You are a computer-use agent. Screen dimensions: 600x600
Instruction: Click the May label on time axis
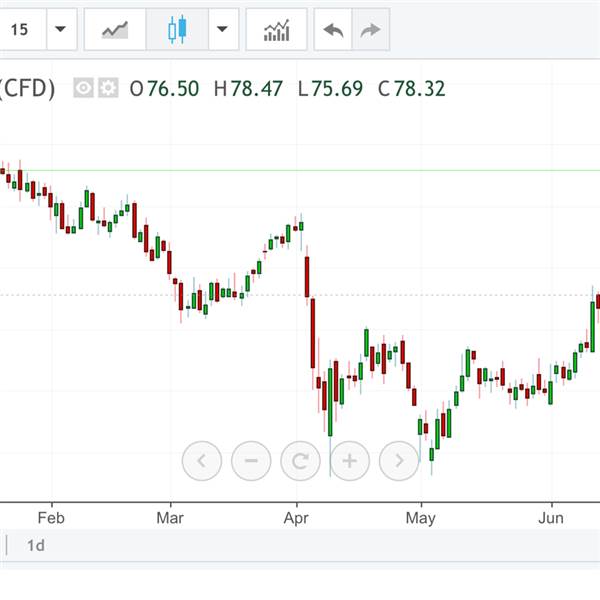point(421,518)
